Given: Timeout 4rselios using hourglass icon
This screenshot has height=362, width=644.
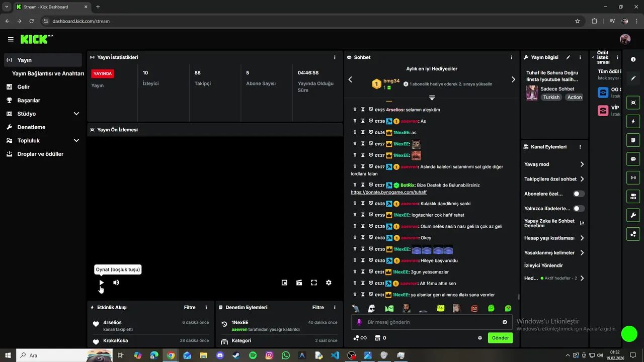Looking at the screenshot, I should point(363,110).
